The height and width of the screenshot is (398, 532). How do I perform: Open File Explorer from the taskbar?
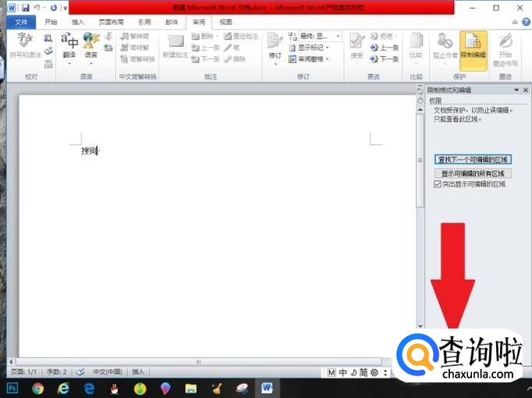click(x=190, y=388)
